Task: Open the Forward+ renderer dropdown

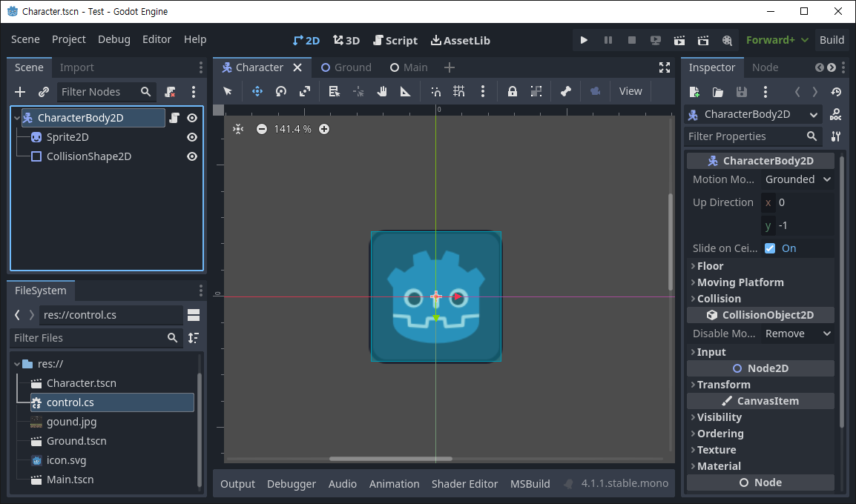Action: pos(777,40)
